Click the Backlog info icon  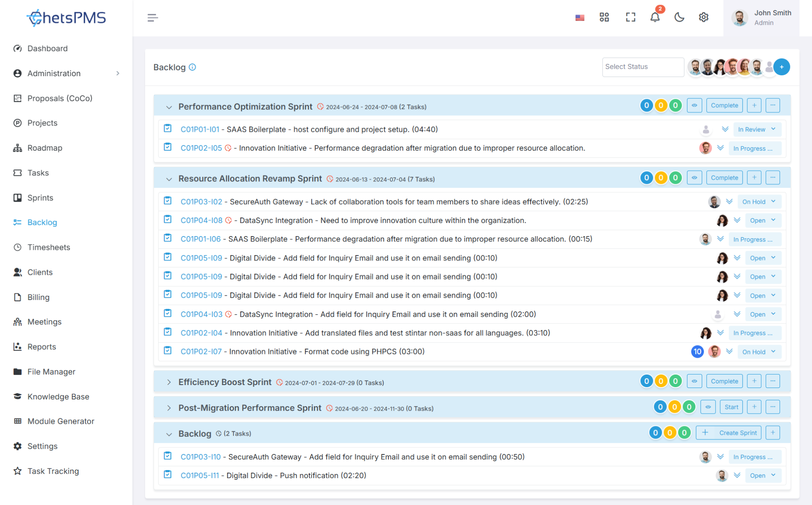tap(192, 67)
